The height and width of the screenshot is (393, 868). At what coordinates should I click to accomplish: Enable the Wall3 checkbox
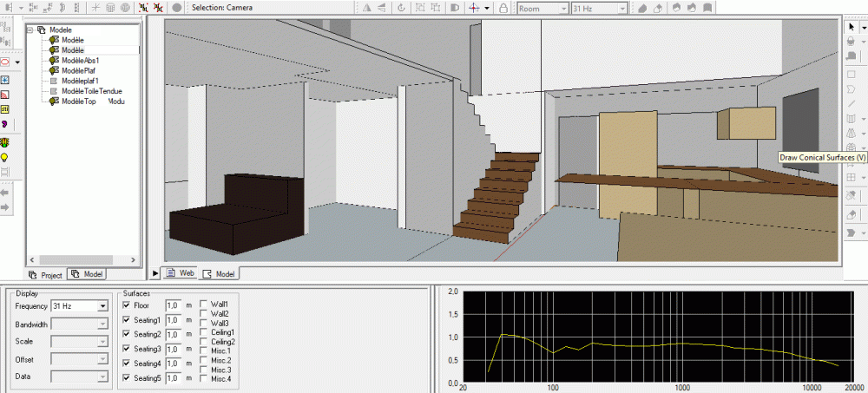(x=203, y=323)
